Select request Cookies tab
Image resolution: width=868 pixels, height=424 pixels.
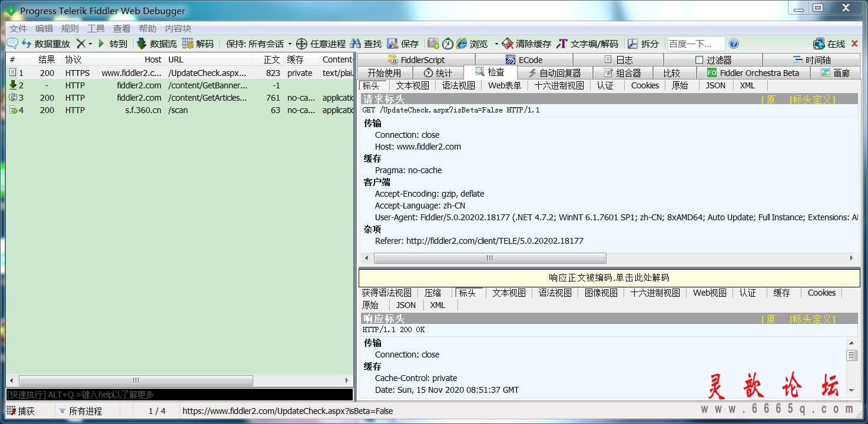[645, 85]
